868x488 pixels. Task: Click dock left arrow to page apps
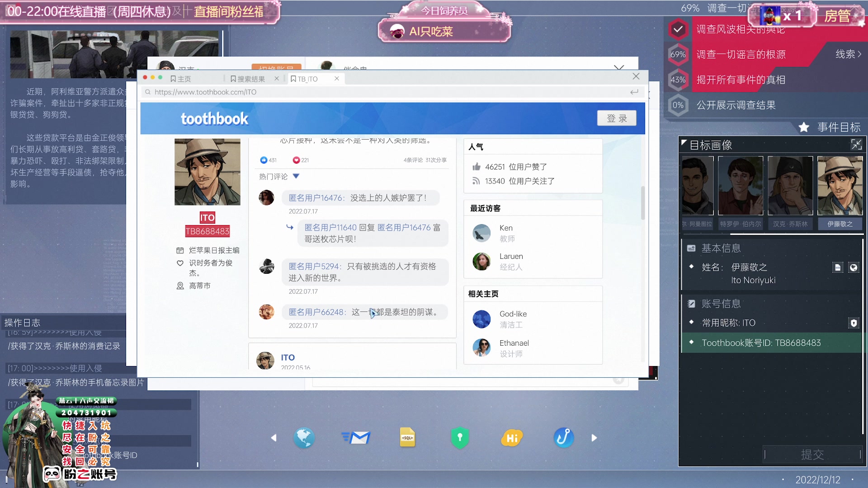[274, 438]
